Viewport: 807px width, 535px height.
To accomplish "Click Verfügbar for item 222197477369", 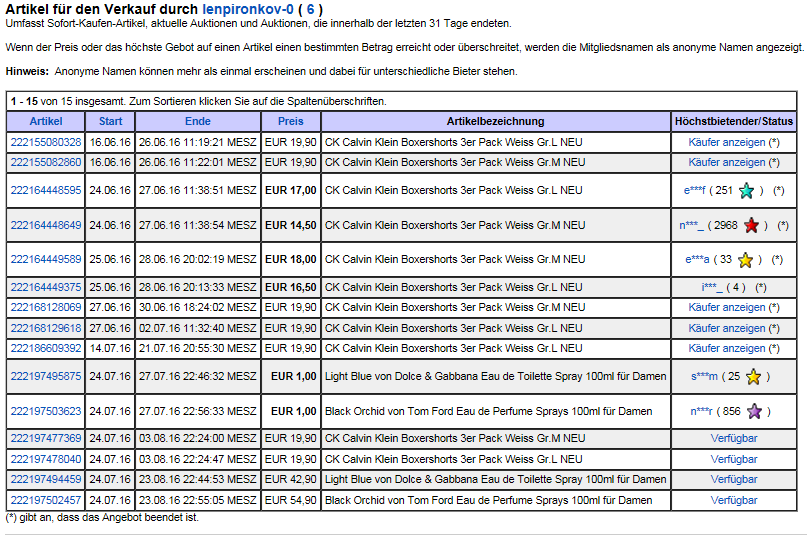I will click(x=734, y=438).
